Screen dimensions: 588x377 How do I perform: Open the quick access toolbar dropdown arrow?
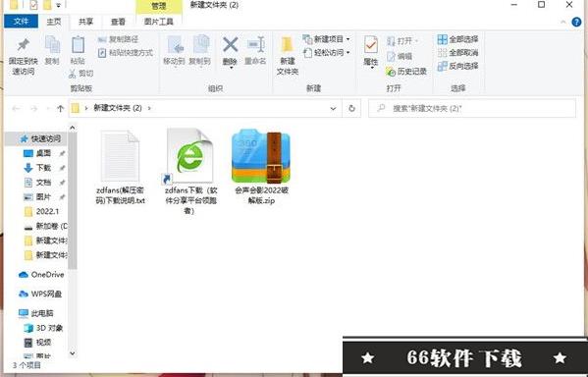tap(59, 5)
